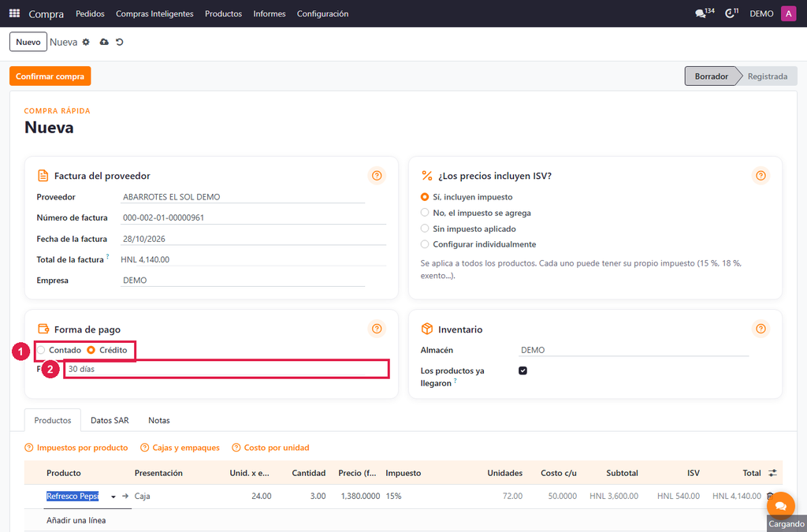Image resolution: width=807 pixels, height=532 pixels.
Task: Click the Confirmar compra button
Action: tap(50, 76)
